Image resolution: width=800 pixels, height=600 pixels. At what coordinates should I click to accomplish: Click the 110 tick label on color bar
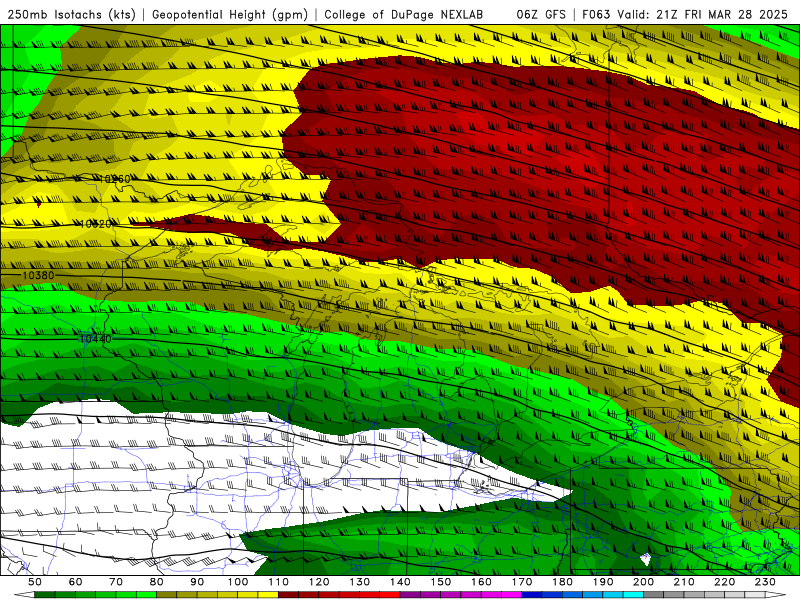pyautogui.click(x=279, y=582)
